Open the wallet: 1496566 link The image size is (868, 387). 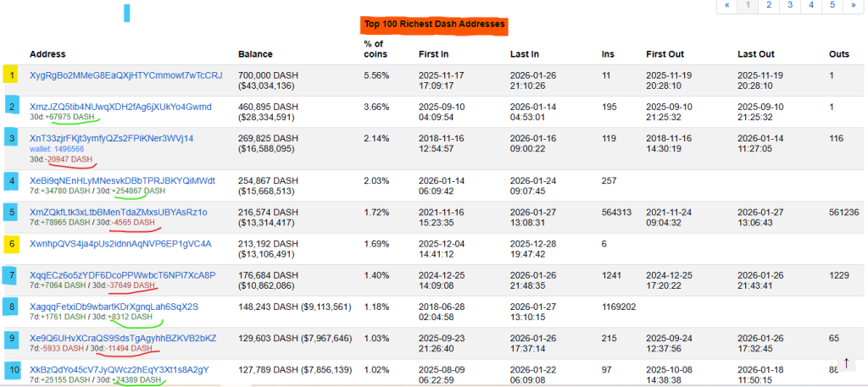pyautogui.click(x=57, y=148)
